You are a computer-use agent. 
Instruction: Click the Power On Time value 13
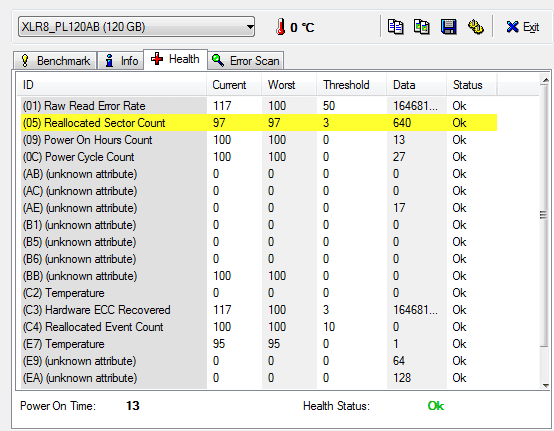coord(133,406)
